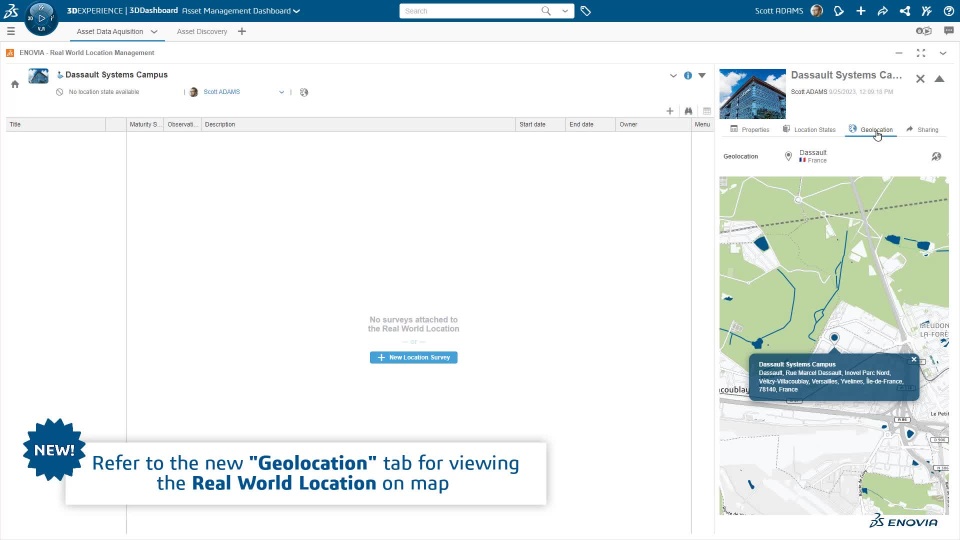Click the geolocation pin icon beside Dassault

(x=788, y=156)
